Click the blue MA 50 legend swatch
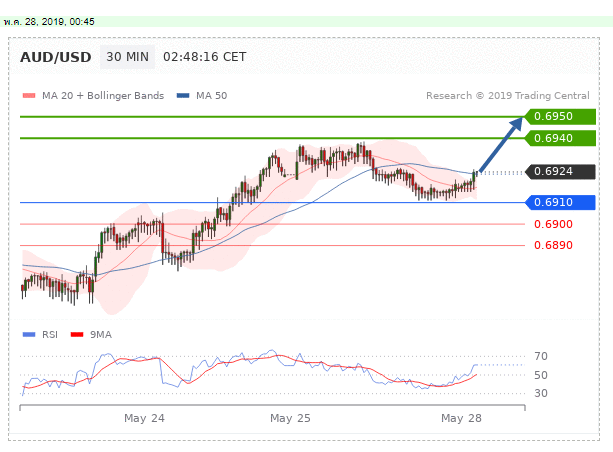 [183, 95]
